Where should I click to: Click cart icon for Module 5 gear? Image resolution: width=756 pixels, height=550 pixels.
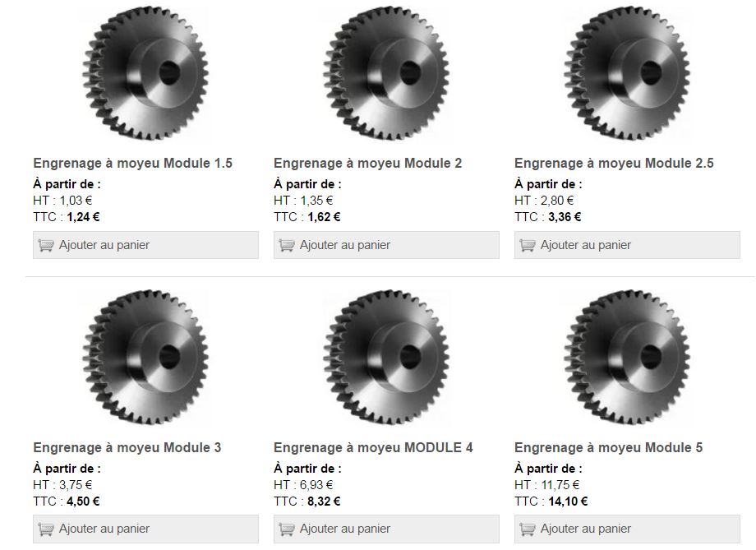(x=527, y=529)
